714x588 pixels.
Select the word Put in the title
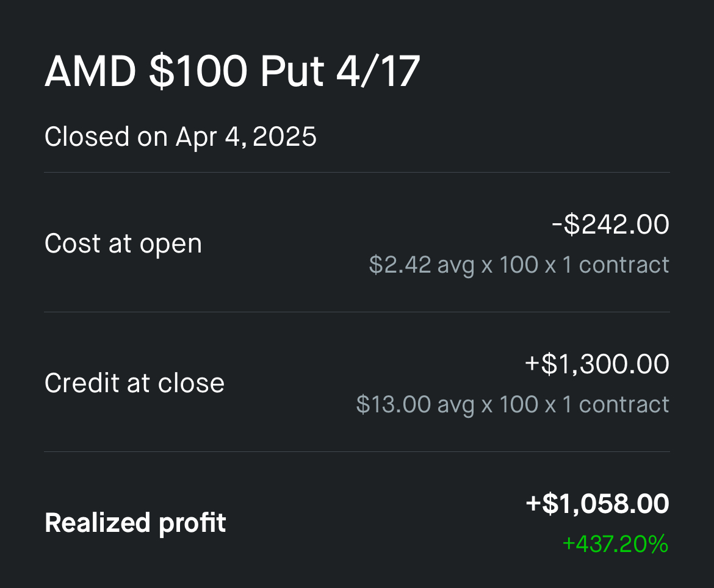[x=292, y=71]
